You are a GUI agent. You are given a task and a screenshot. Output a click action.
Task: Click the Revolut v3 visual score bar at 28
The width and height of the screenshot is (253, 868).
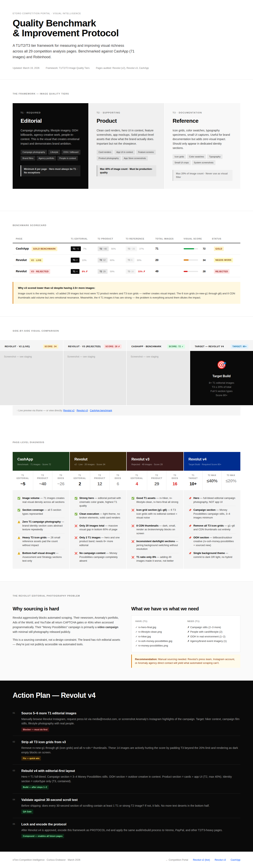pos(191,271)
